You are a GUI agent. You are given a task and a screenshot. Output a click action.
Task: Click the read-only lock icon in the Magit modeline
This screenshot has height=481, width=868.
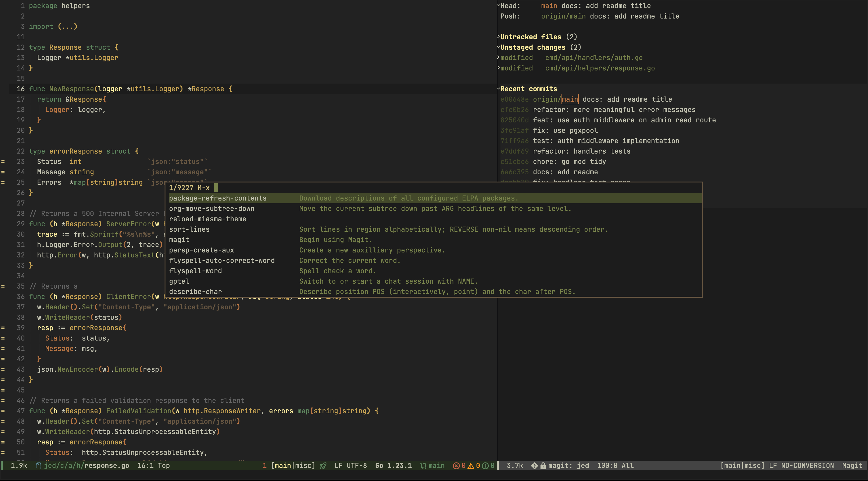(x=543, y=465)
